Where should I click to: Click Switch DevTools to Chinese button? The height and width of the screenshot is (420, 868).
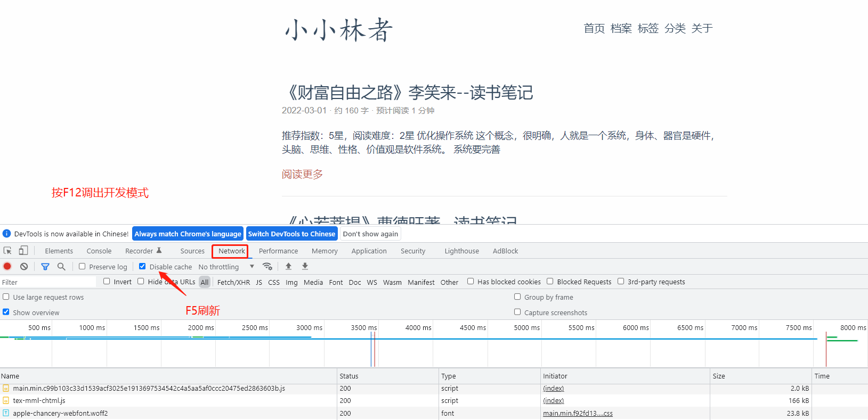pyautogui.click(x=291, y=234)
